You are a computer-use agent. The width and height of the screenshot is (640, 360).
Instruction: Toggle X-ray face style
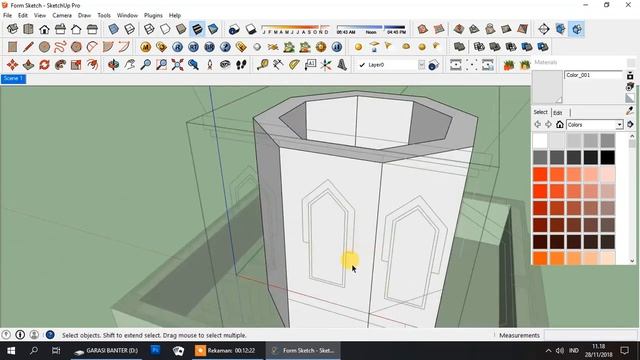(x=113, y=29)
